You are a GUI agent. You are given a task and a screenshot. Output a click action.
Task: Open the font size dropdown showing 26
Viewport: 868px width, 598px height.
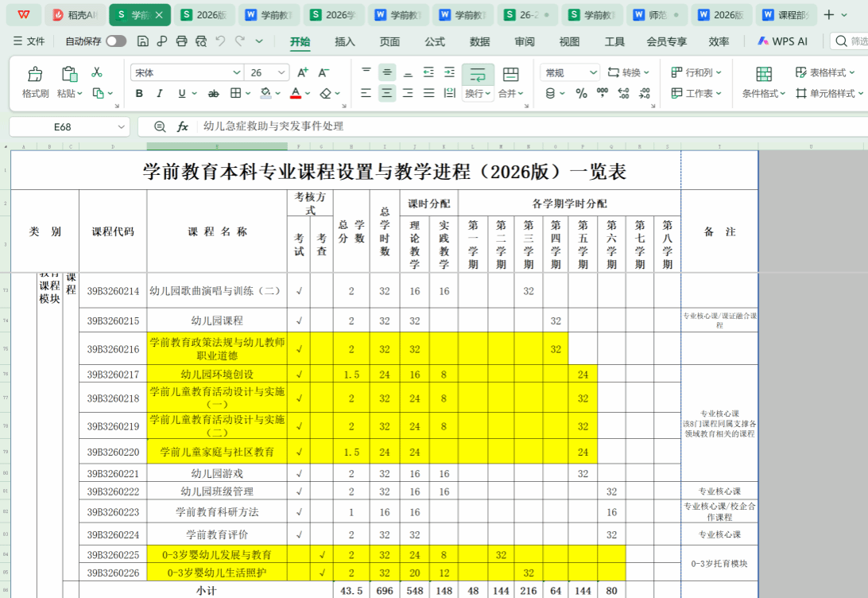tap(281, 72)
